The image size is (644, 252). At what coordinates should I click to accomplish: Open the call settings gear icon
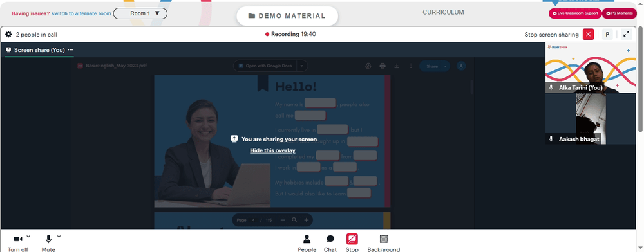point(8,35)
